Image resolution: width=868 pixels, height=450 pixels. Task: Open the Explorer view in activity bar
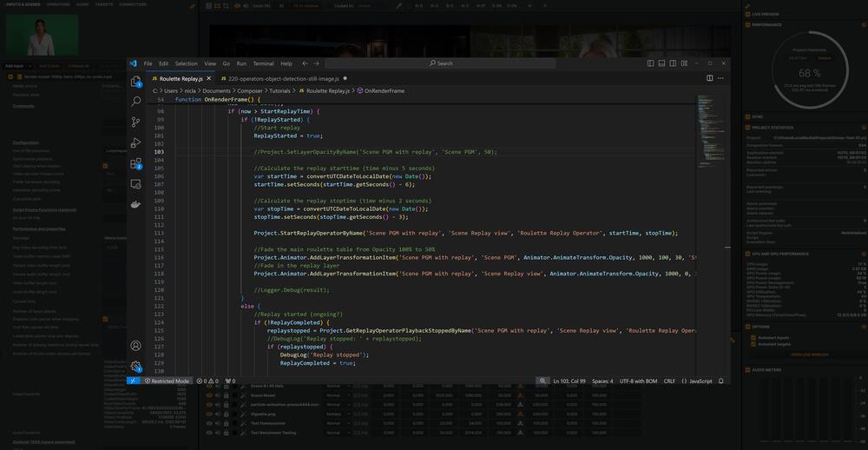click(x=135, y=81)
